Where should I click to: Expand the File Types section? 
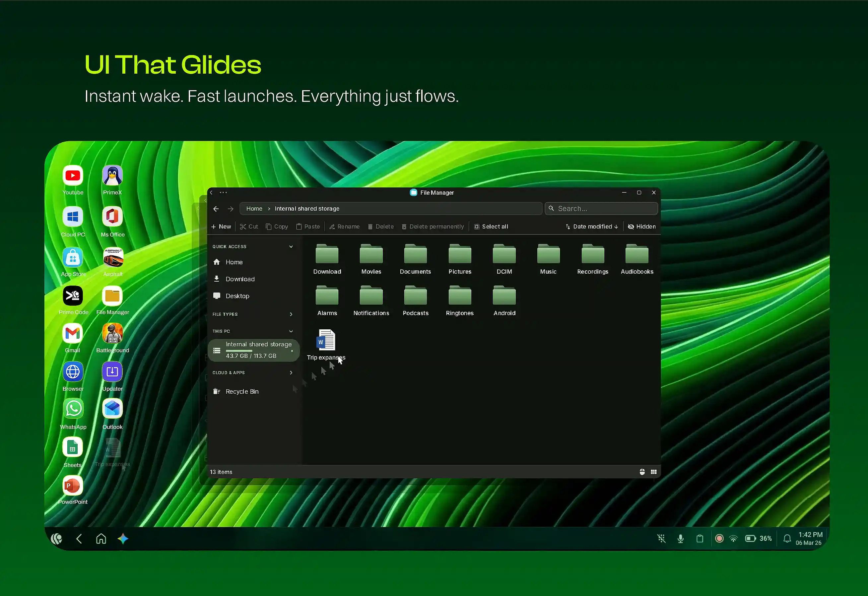point(291,314)
